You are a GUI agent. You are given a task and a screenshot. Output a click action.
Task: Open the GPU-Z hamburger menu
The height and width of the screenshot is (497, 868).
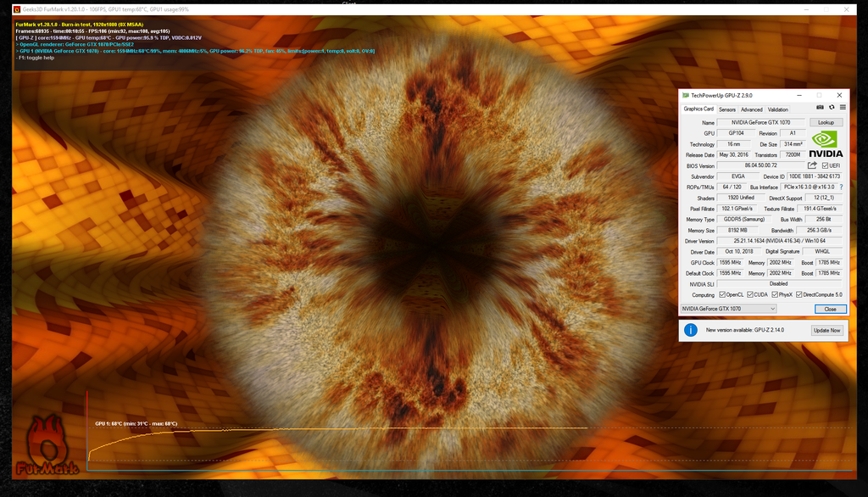[843, 108]
